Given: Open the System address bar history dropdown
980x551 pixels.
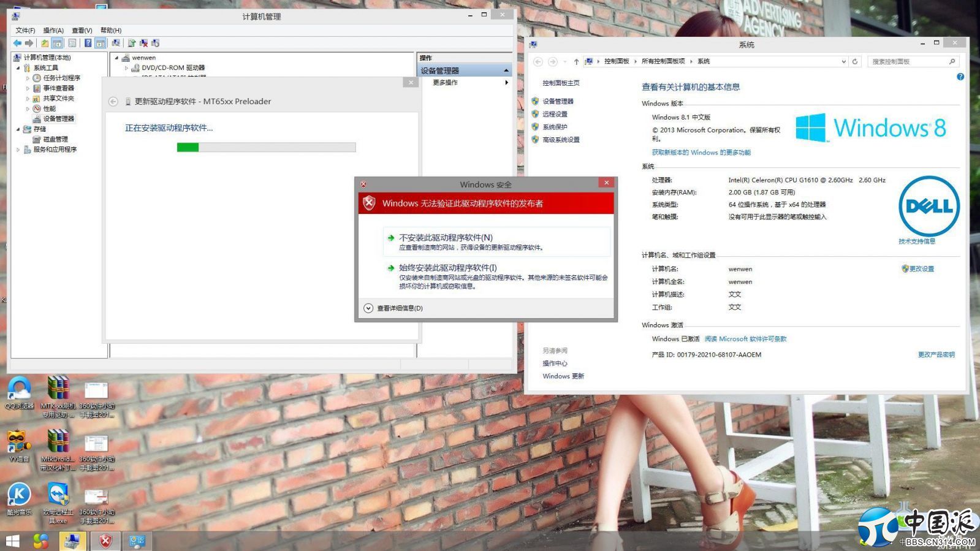Looking at the screenshot, I should pyautogui.click(x=843, y=61).
